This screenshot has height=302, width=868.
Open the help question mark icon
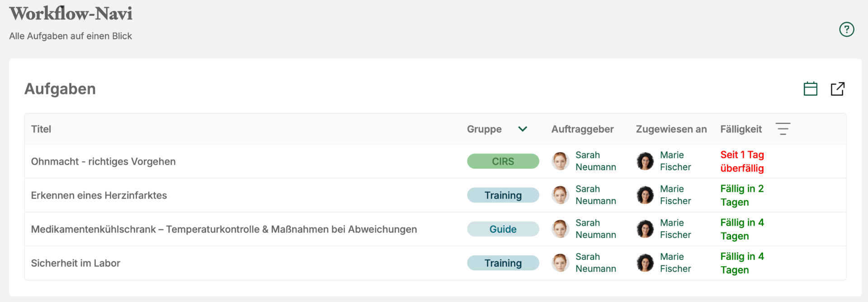846,29
